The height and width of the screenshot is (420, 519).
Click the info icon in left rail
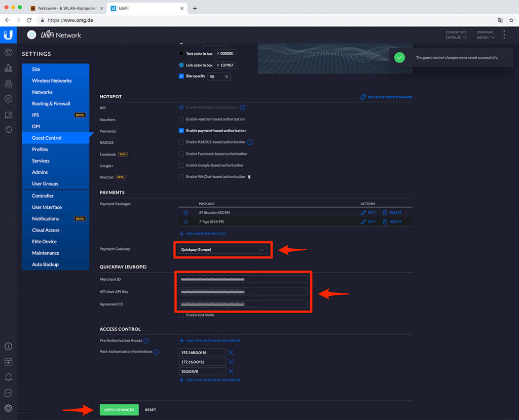coord(8,346)
